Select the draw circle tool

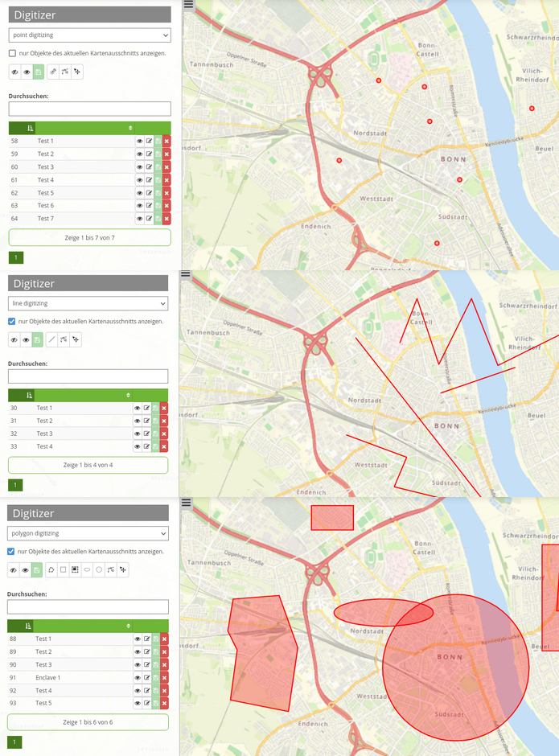pyautogui.click(x=99, y=569)
